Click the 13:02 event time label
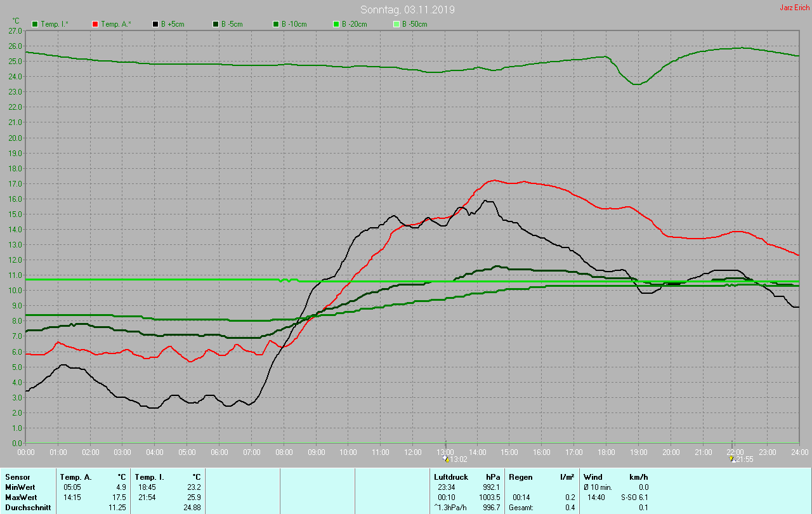Screen dimensions: 812x514 tap(459, 459)
